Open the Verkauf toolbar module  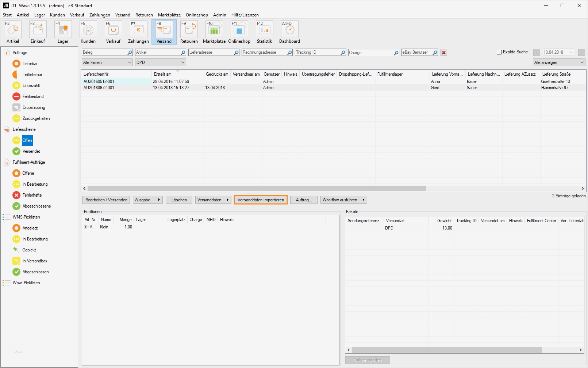114,32
